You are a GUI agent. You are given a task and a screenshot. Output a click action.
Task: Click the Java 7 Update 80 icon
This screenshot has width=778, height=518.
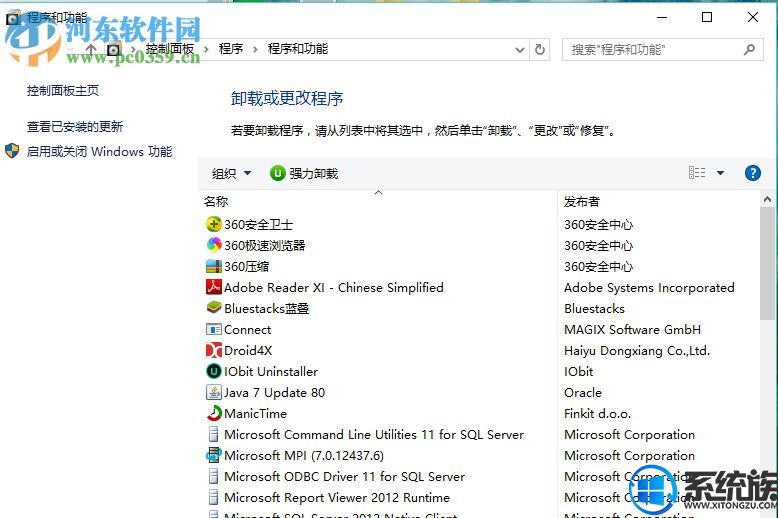[213, 392]
